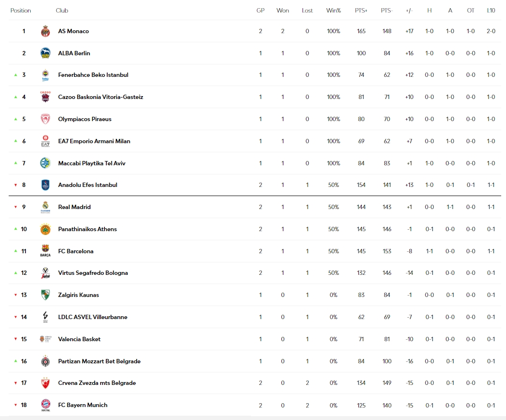Click the Panathinaikos Athens clover logo

[x=46, y=229]
